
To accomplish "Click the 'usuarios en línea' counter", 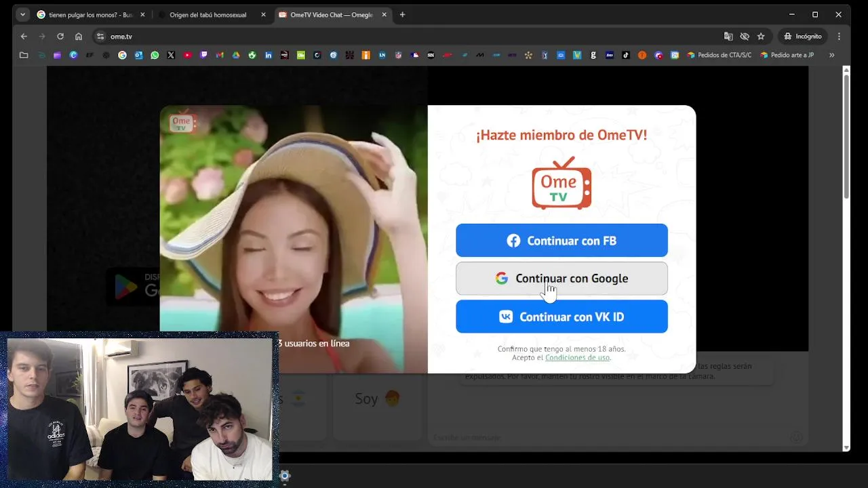I will 313,344.
